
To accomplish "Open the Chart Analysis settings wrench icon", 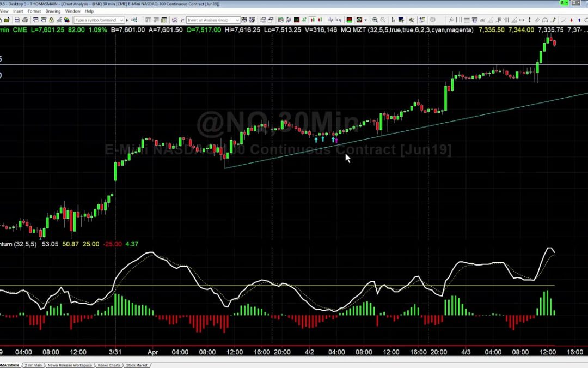I will (x=412, y=20).
